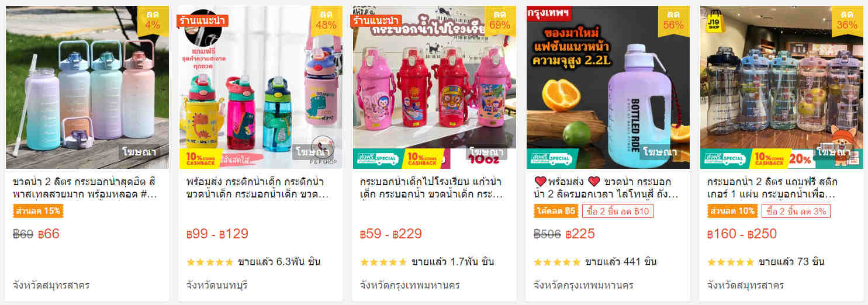Viewport: 868px width, 305px height.
Task: Click the ลด 56% discount badge
Action: 673,19
